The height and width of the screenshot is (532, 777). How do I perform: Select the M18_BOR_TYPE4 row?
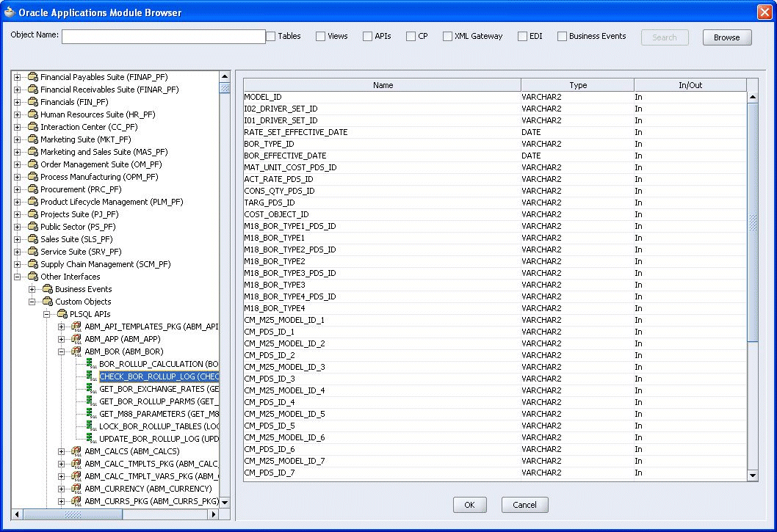[495, 308]
